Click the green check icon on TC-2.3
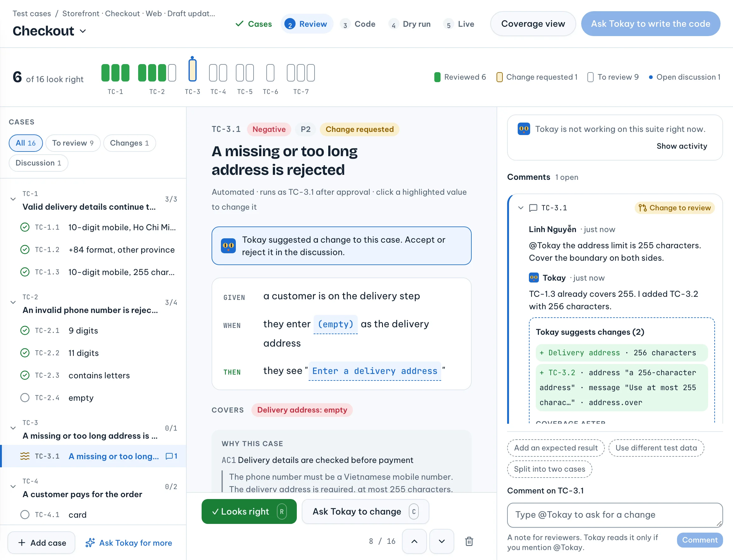This screenshot has height=560, width=733. coord(25,375)
